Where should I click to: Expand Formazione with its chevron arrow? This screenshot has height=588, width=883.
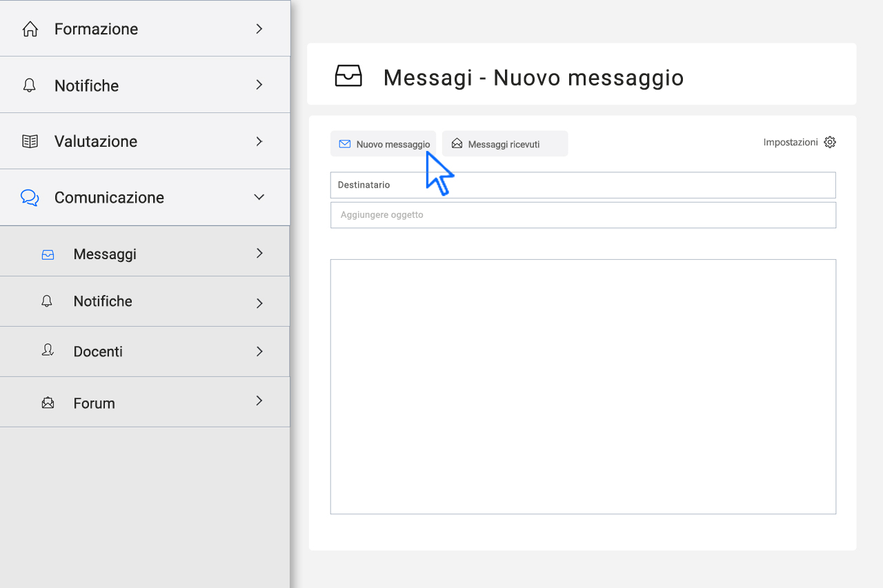pos(259,29)
